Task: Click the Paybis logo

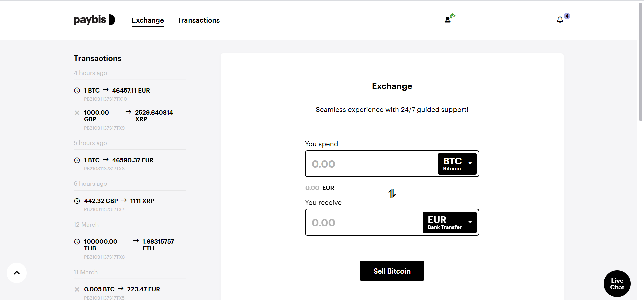Action: [x=94, y=20]
